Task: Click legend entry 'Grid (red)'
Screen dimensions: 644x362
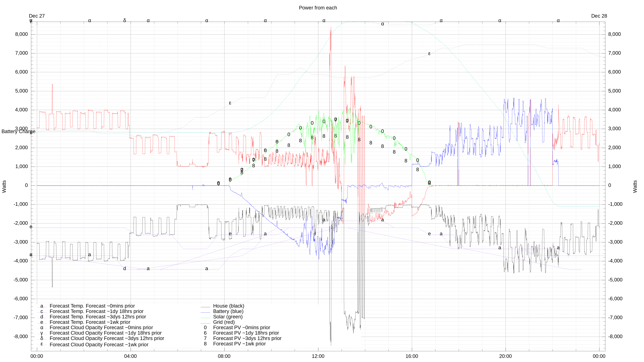Action: click(x=224, y=322)
